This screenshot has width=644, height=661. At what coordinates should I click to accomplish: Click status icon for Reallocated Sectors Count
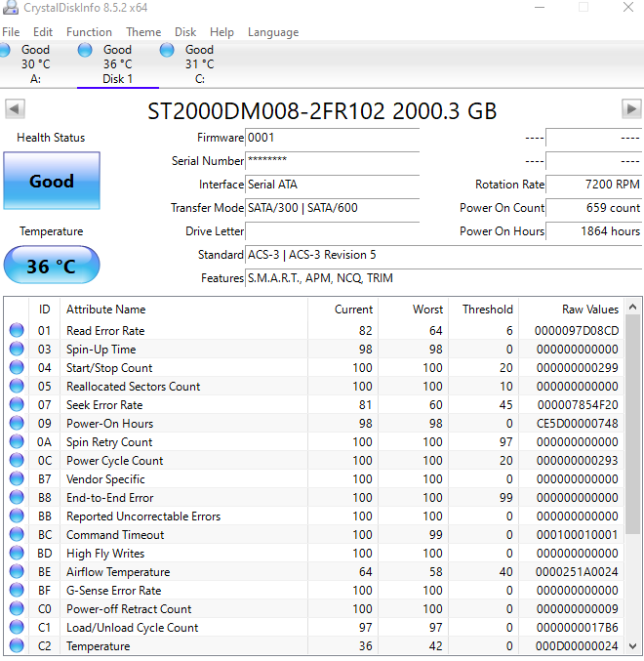(17, 386)
